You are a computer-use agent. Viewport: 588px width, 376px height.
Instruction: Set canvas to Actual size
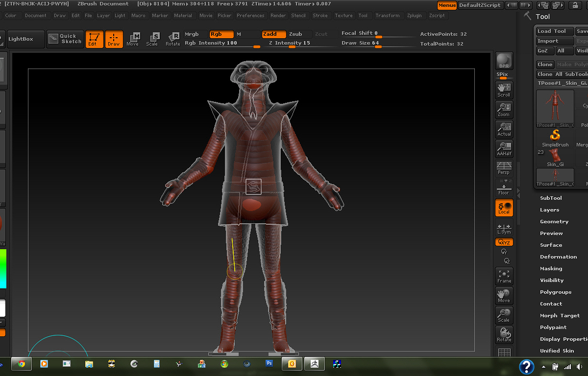point(504,129)
